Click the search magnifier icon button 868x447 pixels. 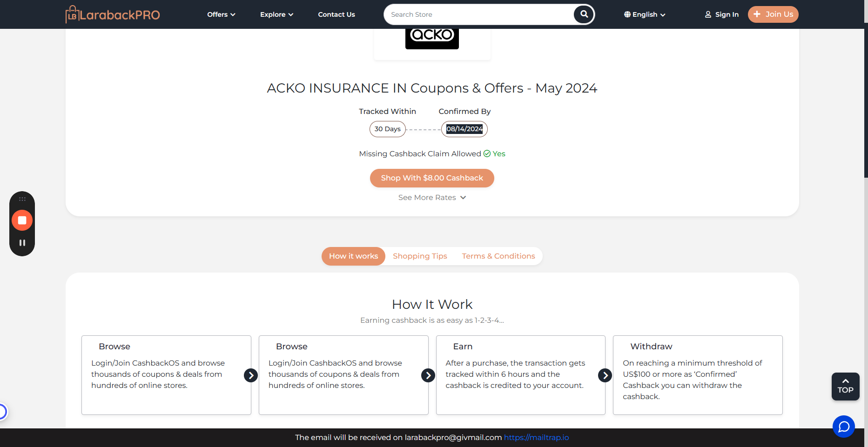[584, 14]
